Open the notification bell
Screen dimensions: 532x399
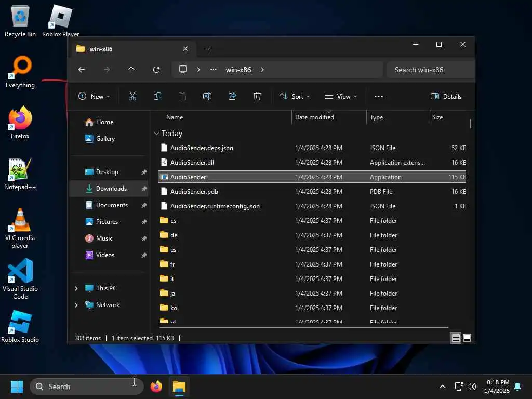(x=518, y=387)
